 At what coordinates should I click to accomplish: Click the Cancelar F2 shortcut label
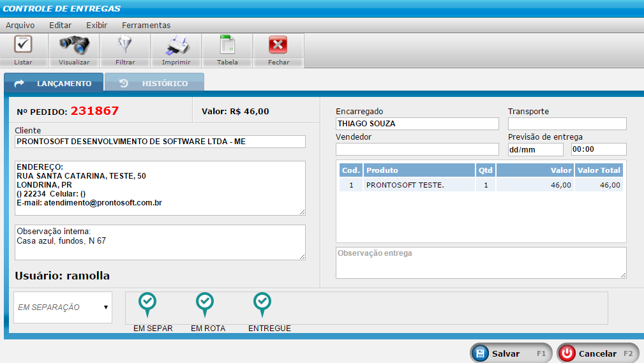tap(628, 353)
